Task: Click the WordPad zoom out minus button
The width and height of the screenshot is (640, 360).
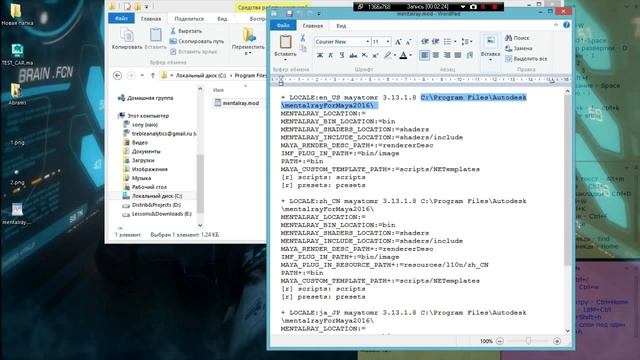Action: point(500,341)
